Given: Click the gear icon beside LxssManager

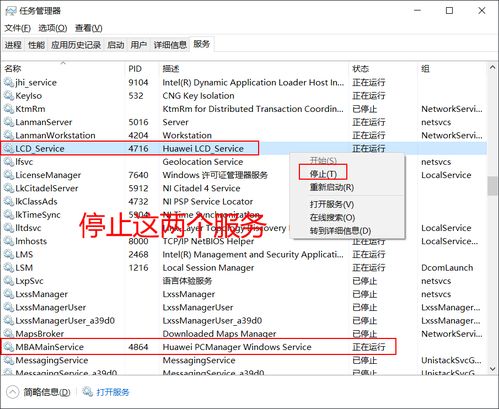Looking at the screenshot, I should pyautogui.click(x=9, y=294).
